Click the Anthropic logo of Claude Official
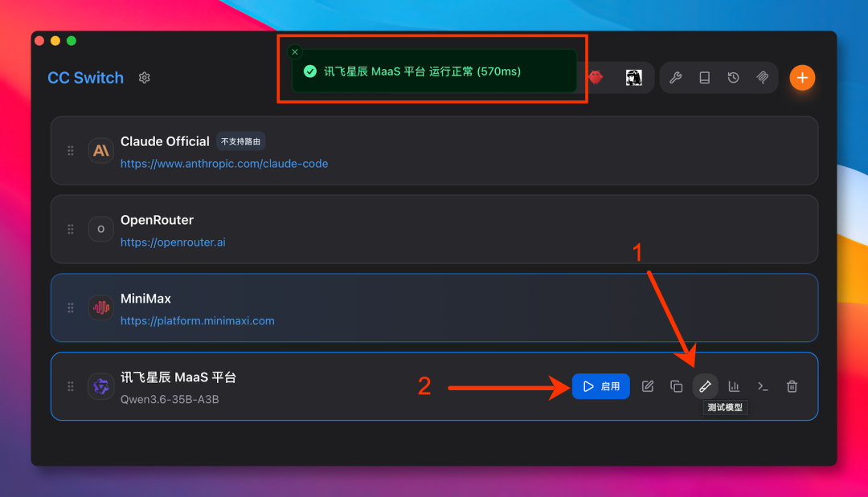 [100, 150]
